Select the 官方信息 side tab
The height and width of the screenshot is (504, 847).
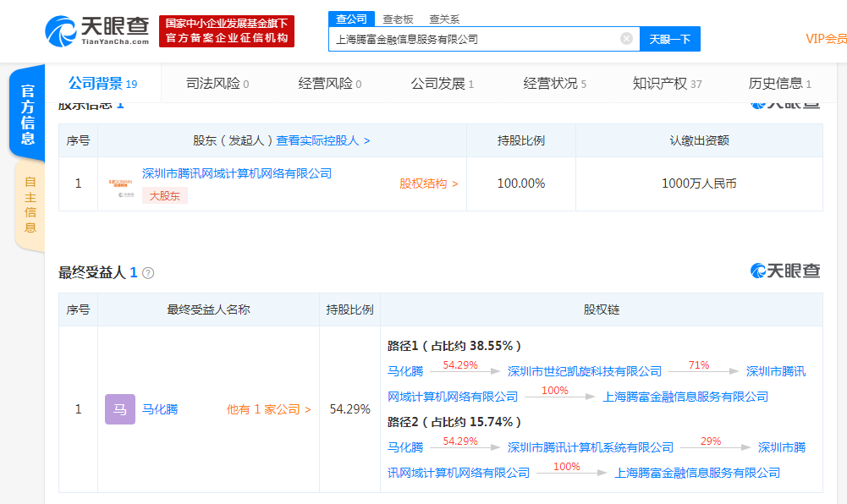point(28,114)
